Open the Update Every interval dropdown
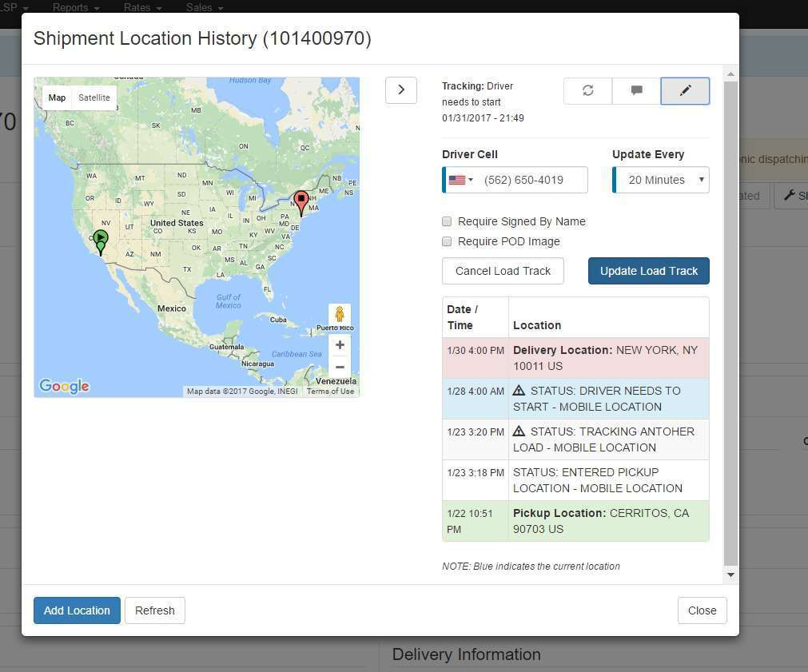 coord(660,180)
